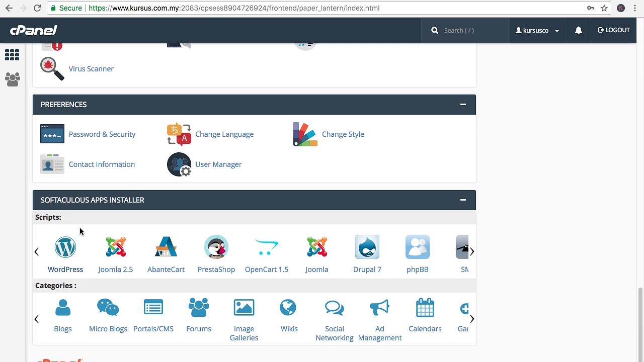The height and width of the screenshot is (362, 644).
Task: Go back in browser
Action: [x=9, y=8]
